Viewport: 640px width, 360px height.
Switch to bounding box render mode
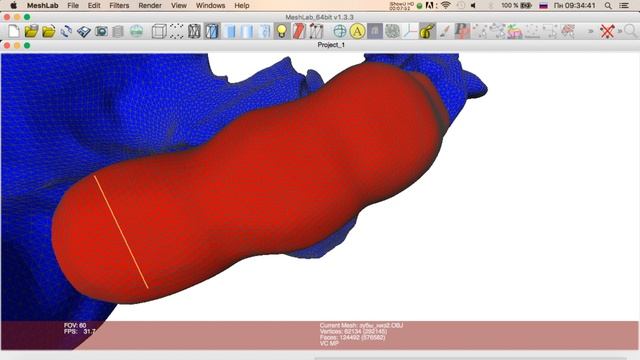tap(159, 31)
